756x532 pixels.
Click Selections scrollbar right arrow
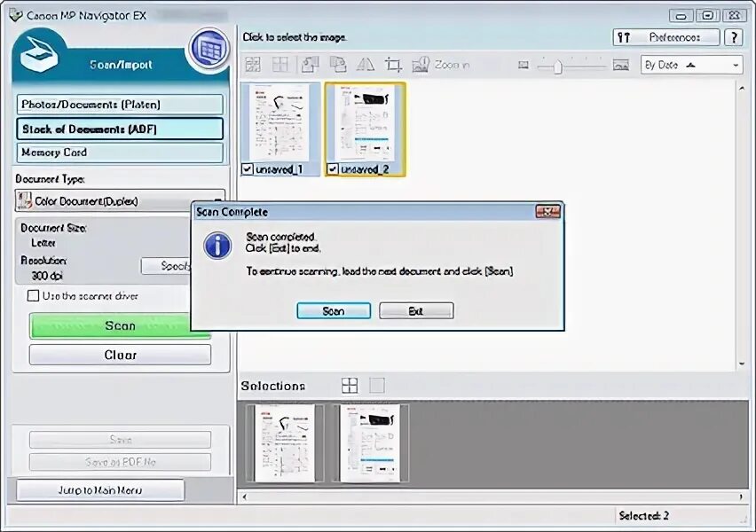(x=741, y=497)
